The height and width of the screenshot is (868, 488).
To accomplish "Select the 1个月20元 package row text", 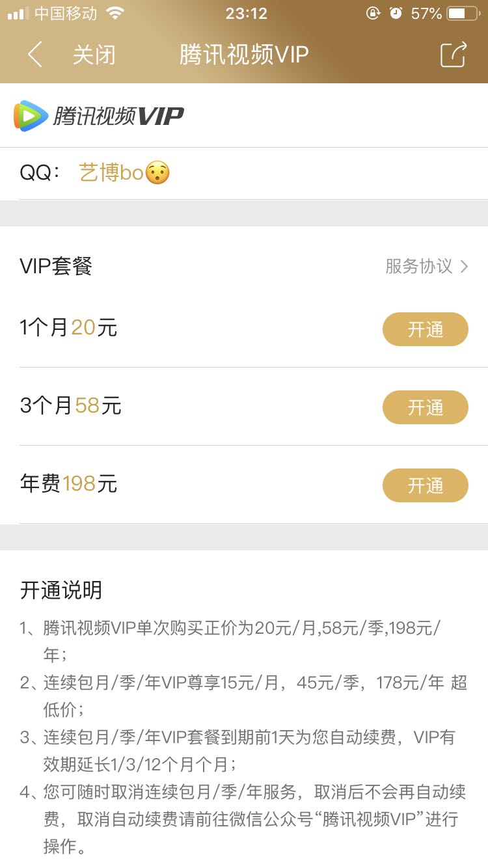I will tap(69, 328).
